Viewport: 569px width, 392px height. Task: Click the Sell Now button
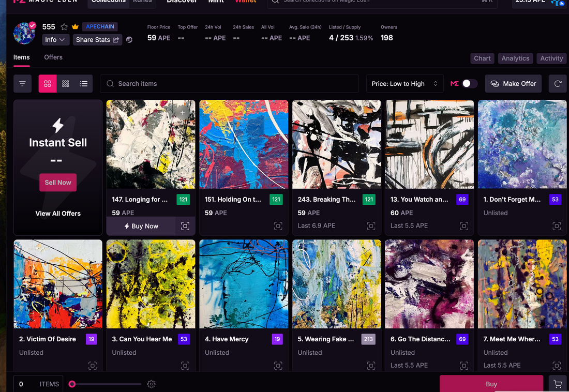(58, 183)
